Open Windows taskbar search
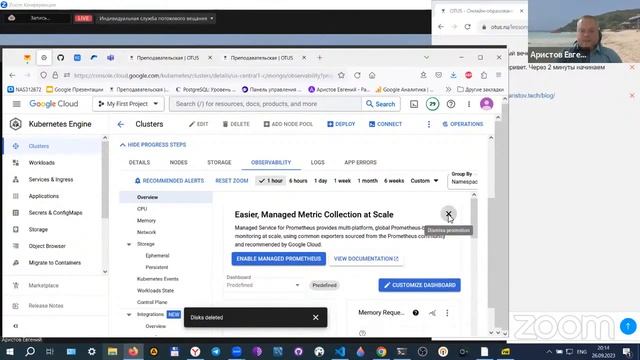640x360 pixels. tap(30, 351)
